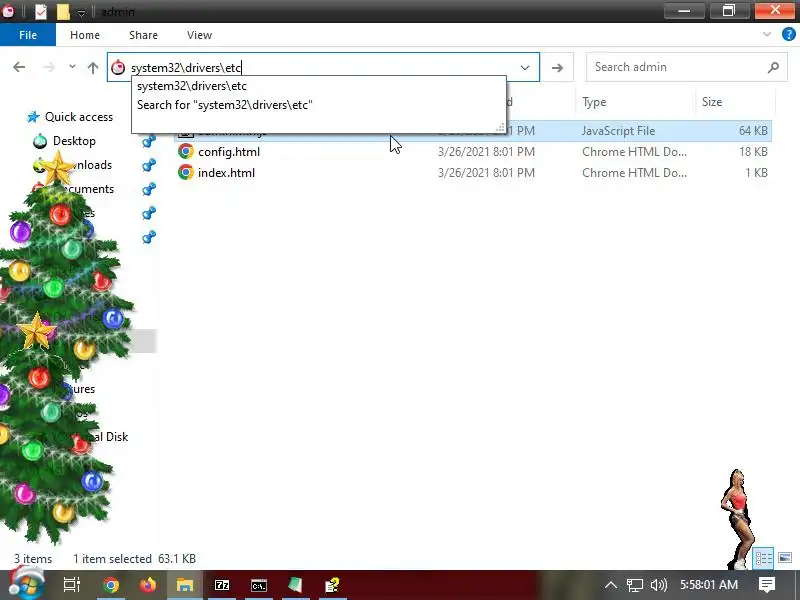Open the Share ribbon tab

tap(143, 35)
